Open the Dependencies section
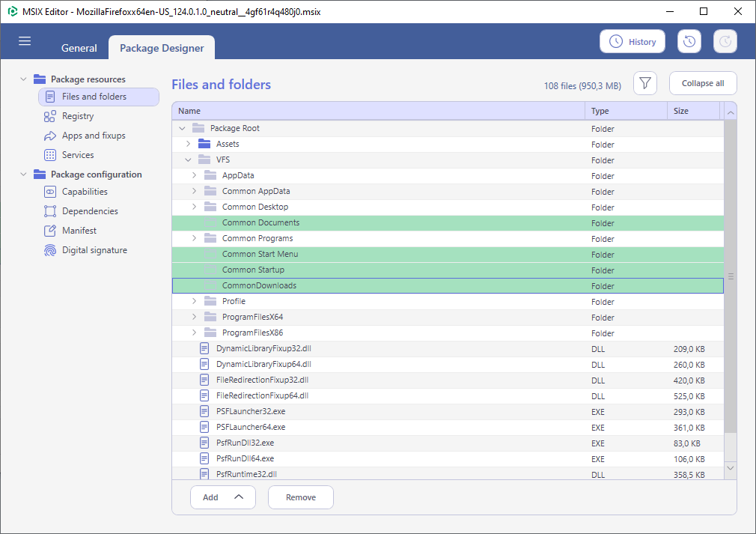This screenshot has width=756, height=534. [90, 211]
